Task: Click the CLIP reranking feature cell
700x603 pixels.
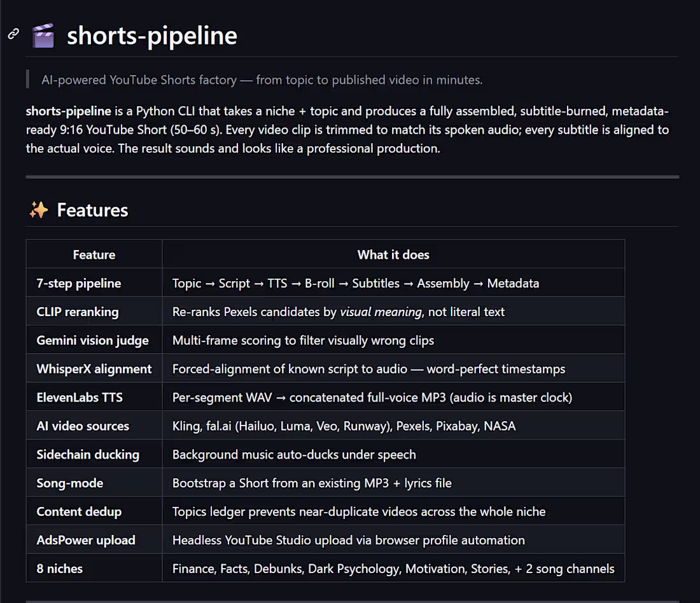Action: [x=94, y=312]
